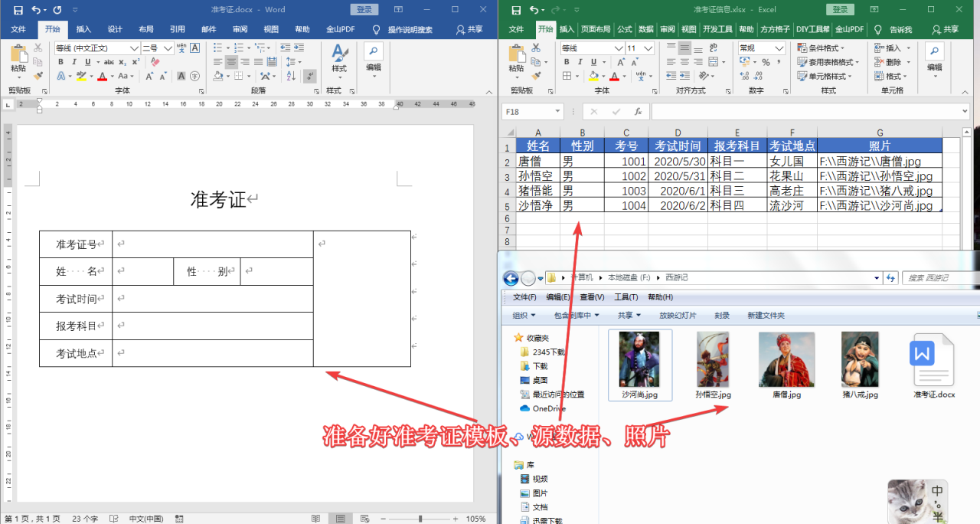This screenshot has height=524, width=980.
Task: Click the Excel insert function fx icon
Action: [638, 112]
